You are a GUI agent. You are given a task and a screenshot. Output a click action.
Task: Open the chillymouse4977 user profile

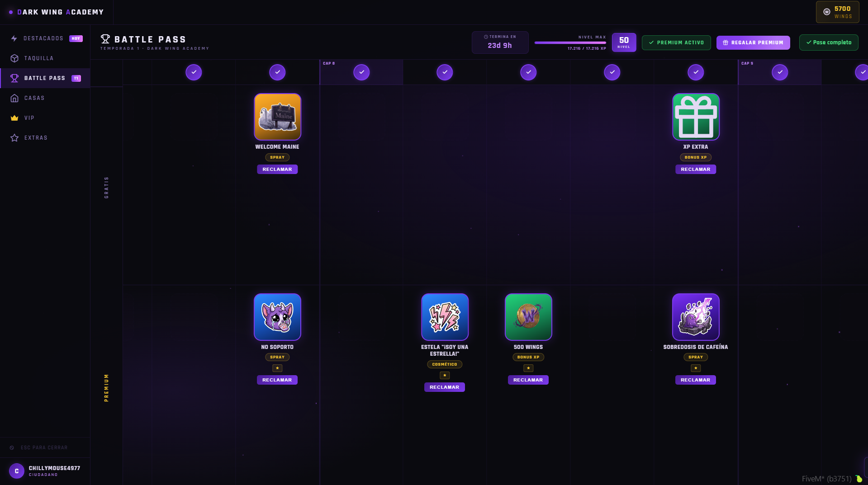pos(45,471)
